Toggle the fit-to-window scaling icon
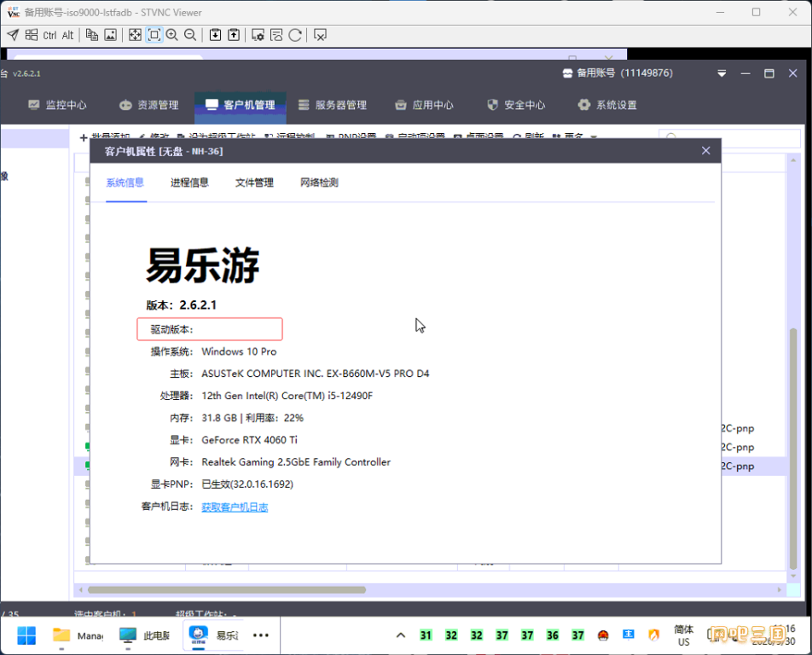Screen dimensions: 812x655 154,35
